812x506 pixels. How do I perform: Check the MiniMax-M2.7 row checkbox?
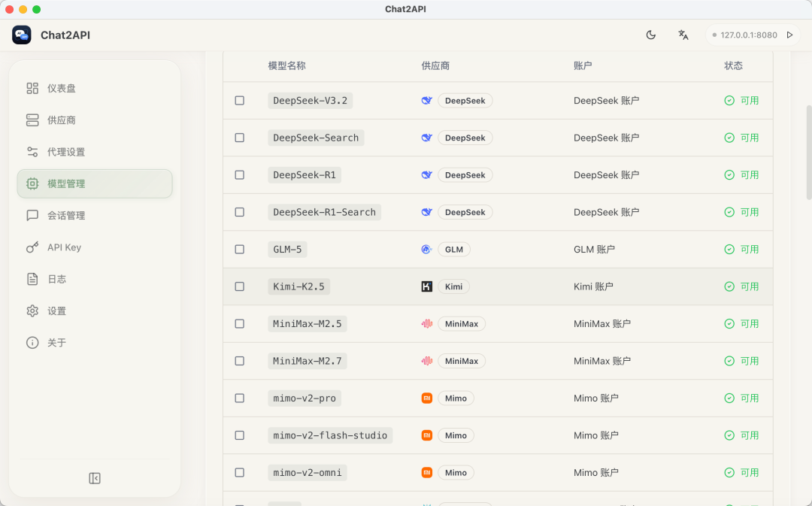pyautogui.click(x=239, y=361)
